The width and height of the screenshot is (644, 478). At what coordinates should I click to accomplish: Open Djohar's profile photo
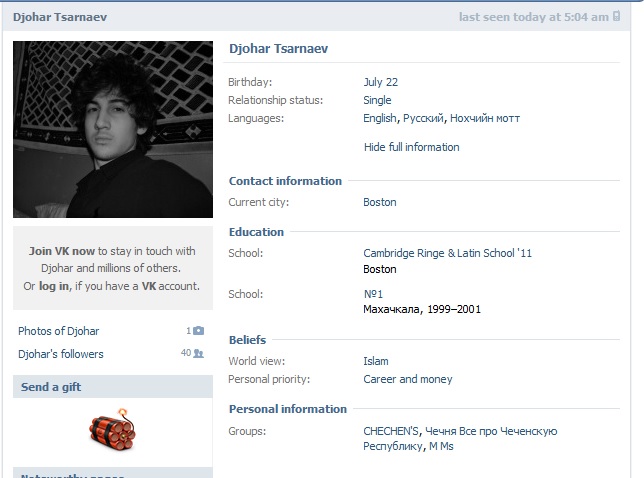click(x=113, y=129)
